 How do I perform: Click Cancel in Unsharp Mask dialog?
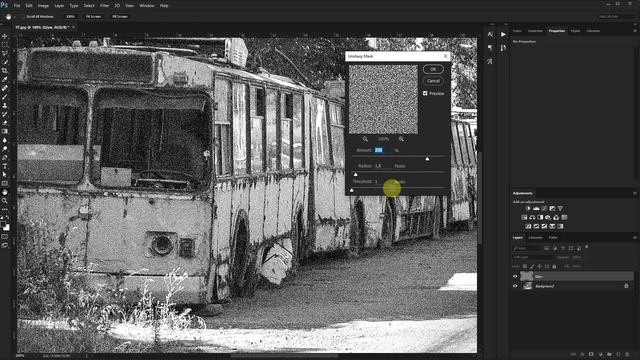coord(433,81)
